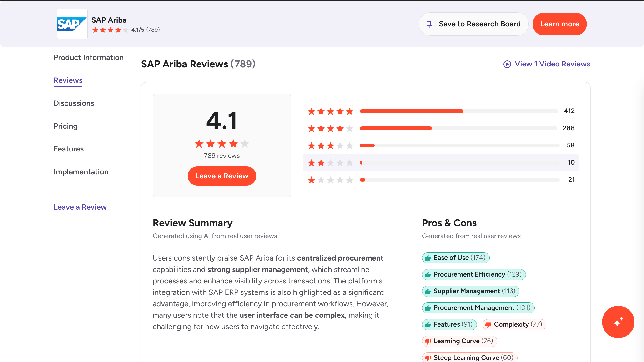Click the Learn more button

tap(559, 24)
